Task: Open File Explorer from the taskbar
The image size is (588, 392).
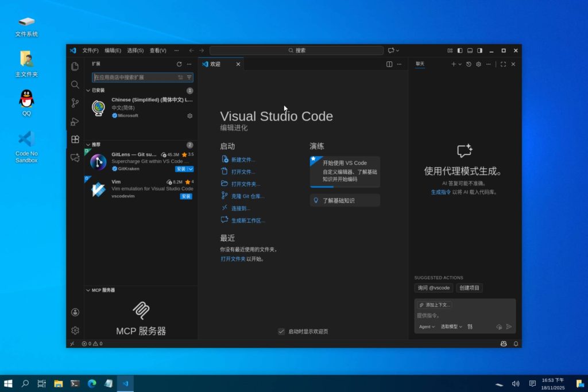Action: click(x=59, y=383)
